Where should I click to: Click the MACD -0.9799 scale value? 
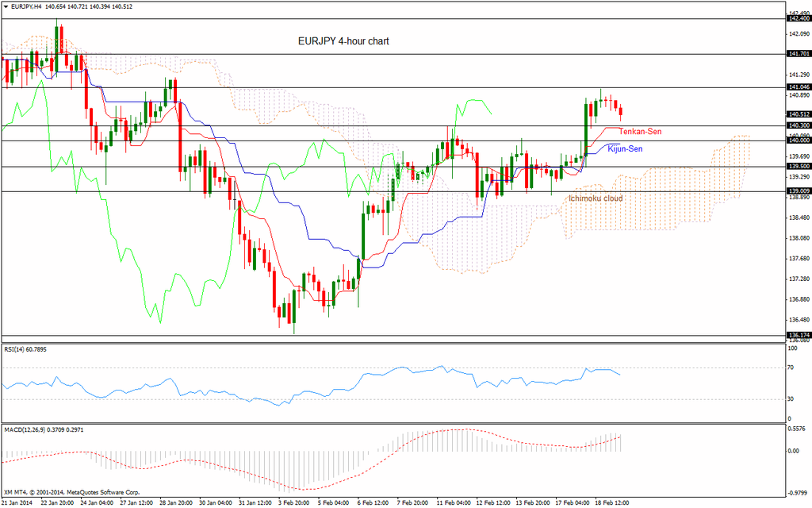[798, 492]
